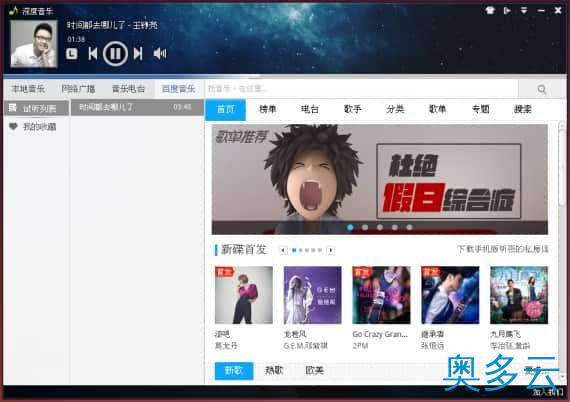Open the 专题 topics tab

click(x=481, y=109)
